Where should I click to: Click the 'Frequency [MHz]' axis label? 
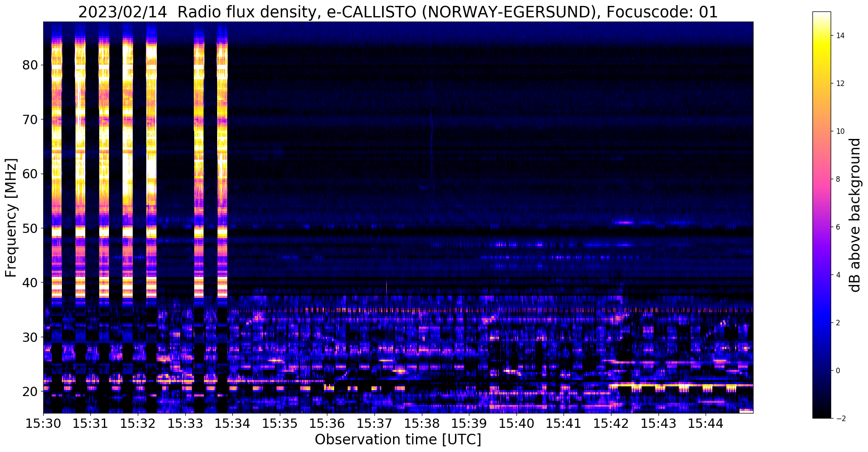click(11, 217)
